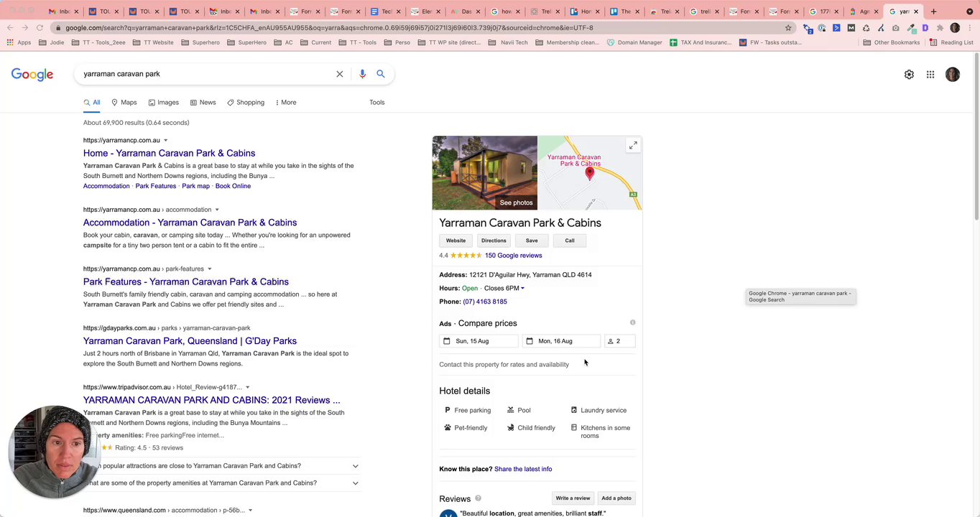980x517 pixels.
Task: Open Domain Manager bookmark
Action: pyautogui.click(x=634, y=42)
